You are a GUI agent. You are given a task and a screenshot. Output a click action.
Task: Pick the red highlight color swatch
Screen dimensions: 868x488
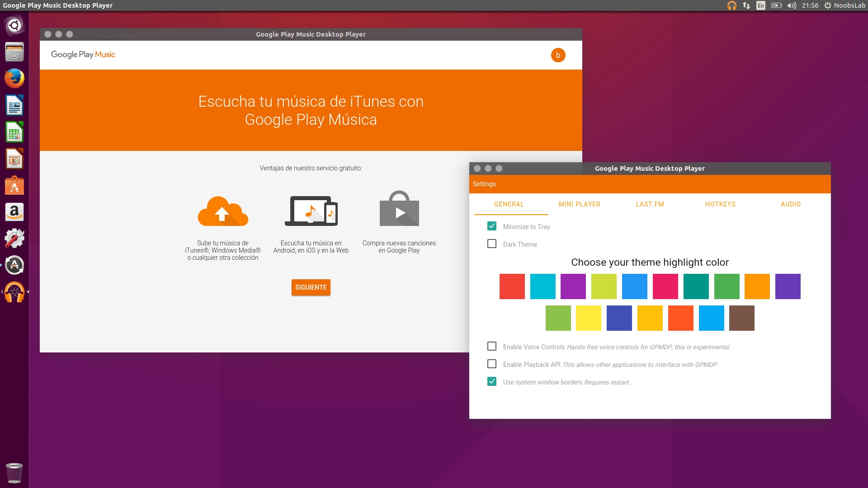click(512, 286)
